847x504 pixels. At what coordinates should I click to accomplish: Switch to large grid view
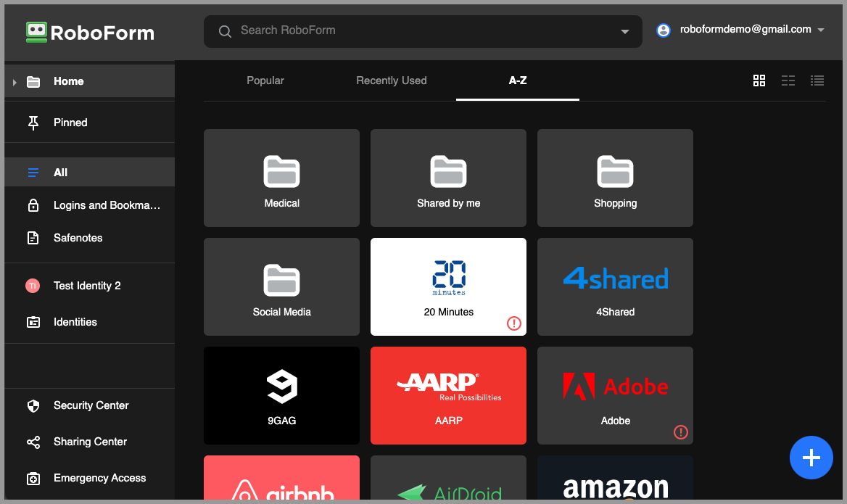pos(759,80)
